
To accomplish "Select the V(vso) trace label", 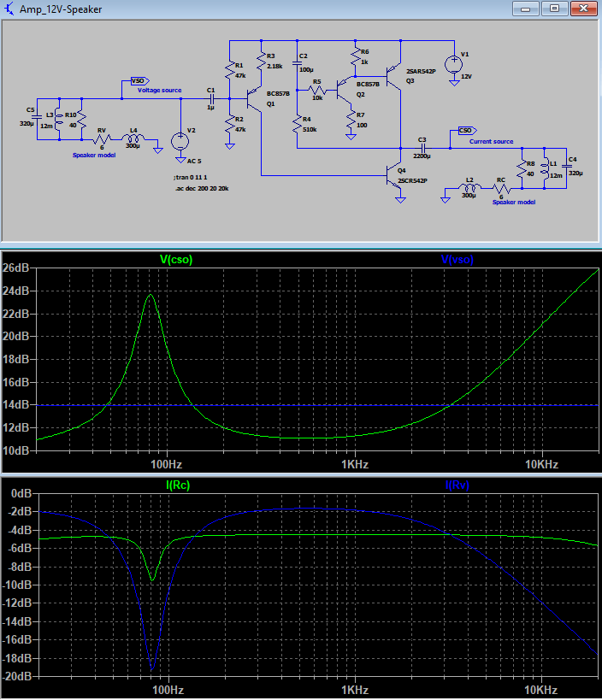I will [x=457, y=259].
